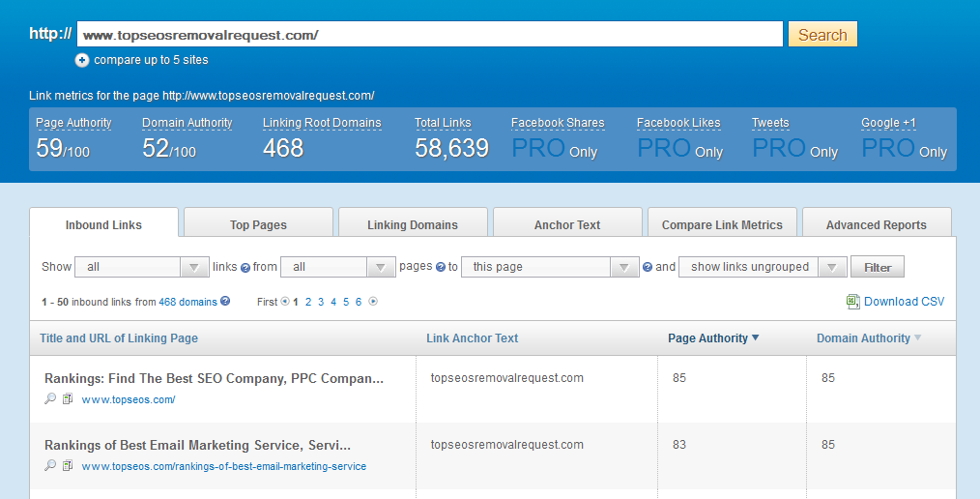This screenshot has height=499, width=980.
Task: Click the 'First' pagination link
Action: pos(267,302)
